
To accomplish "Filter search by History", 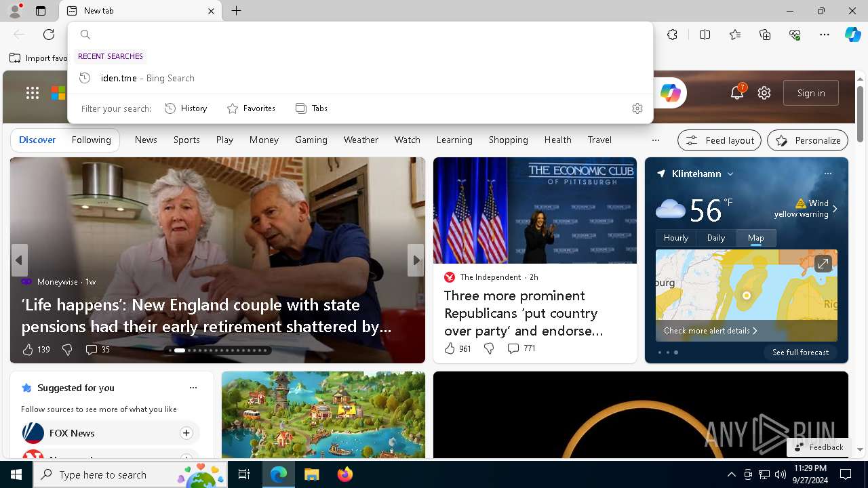I will [x=186, y=108].
